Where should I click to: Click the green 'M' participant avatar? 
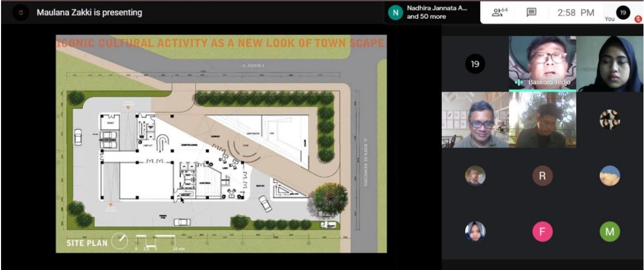609,231
